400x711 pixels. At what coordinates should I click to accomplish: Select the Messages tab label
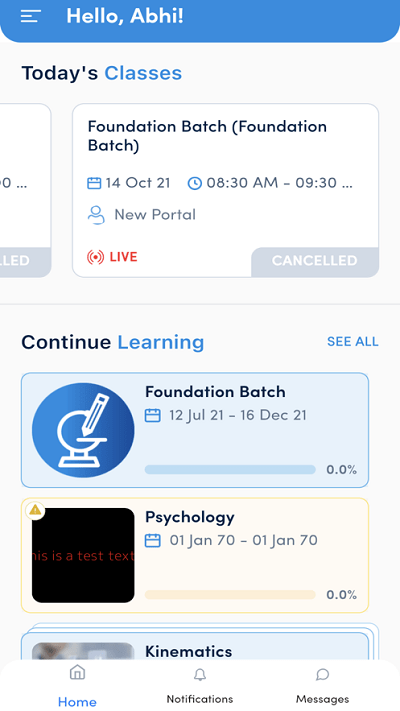(x=322, y=699)
